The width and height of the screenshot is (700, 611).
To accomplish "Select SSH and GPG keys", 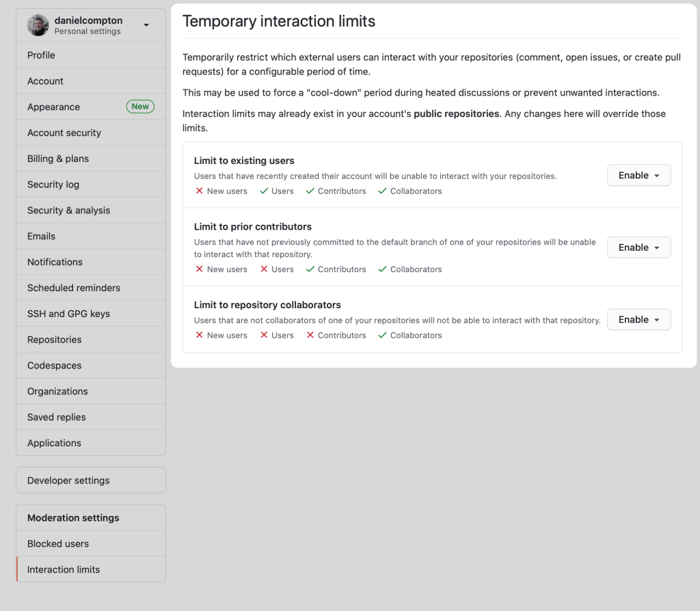I will pos(68,314).
